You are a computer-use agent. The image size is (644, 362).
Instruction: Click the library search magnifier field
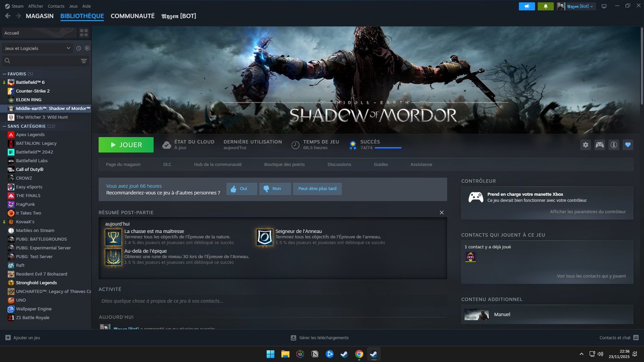coord(40,61)
